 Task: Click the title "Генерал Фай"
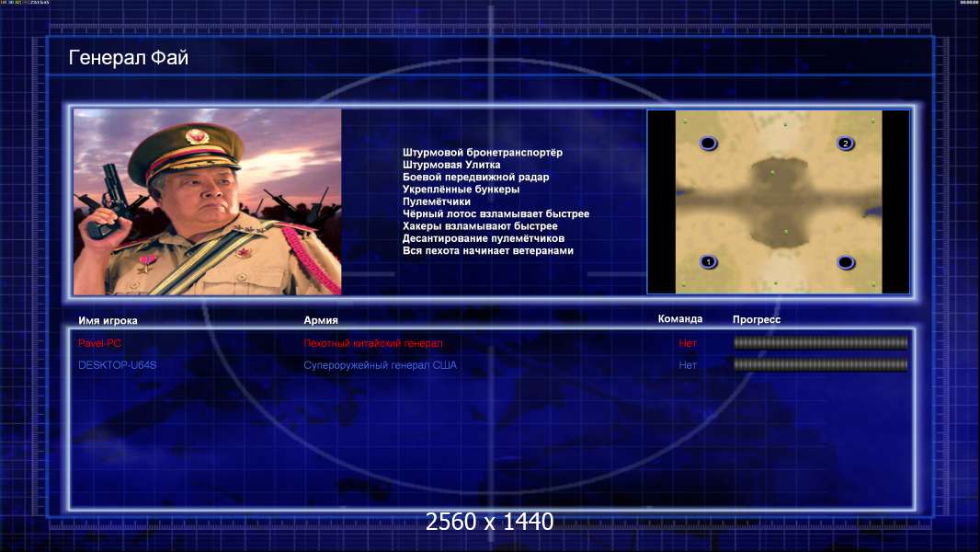[128, 58]
